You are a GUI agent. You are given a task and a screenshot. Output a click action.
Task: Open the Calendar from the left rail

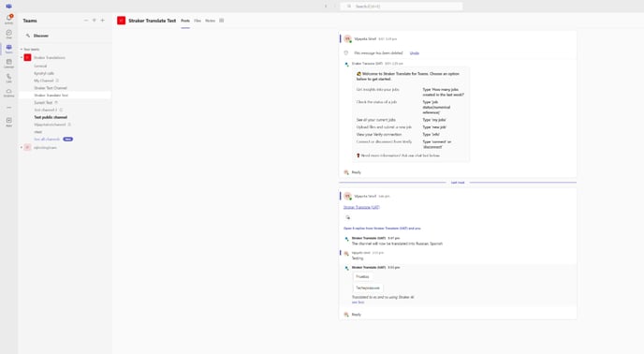coord(8,63)
